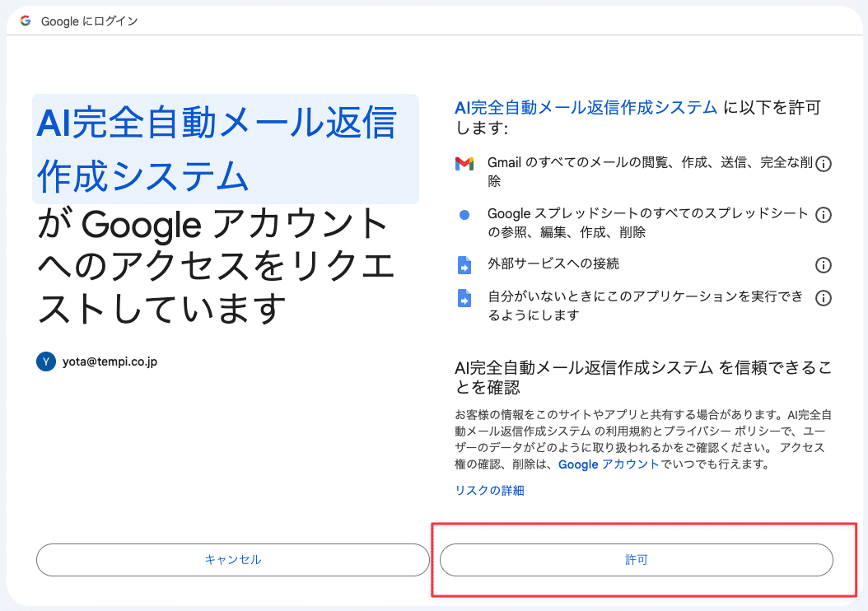Screen dimensions: 868x611
Task: Show info for the Google スプレッドシート permission
Action: point(823,215)
